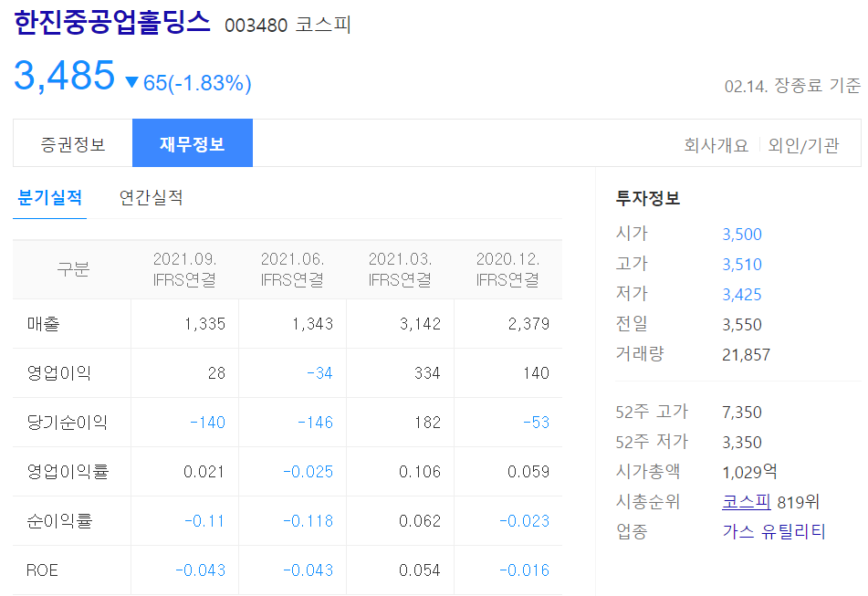This screenshot has height=596, width=868.
Task: Click the 영업이익 row label
Action: click(x=58, y=373)
